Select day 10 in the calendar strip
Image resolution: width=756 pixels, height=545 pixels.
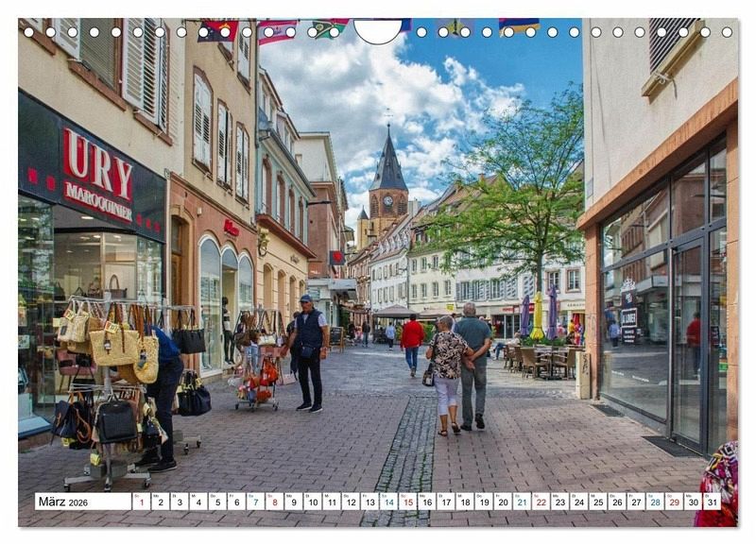tap(313, 502)
